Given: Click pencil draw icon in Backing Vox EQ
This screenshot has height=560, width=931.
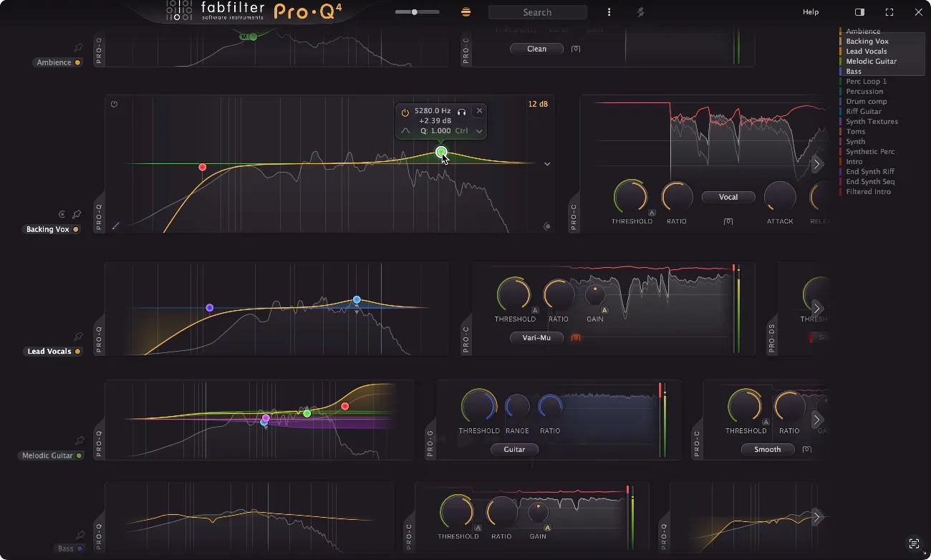Looking at the screenshot, I should [x=115, y=226].
